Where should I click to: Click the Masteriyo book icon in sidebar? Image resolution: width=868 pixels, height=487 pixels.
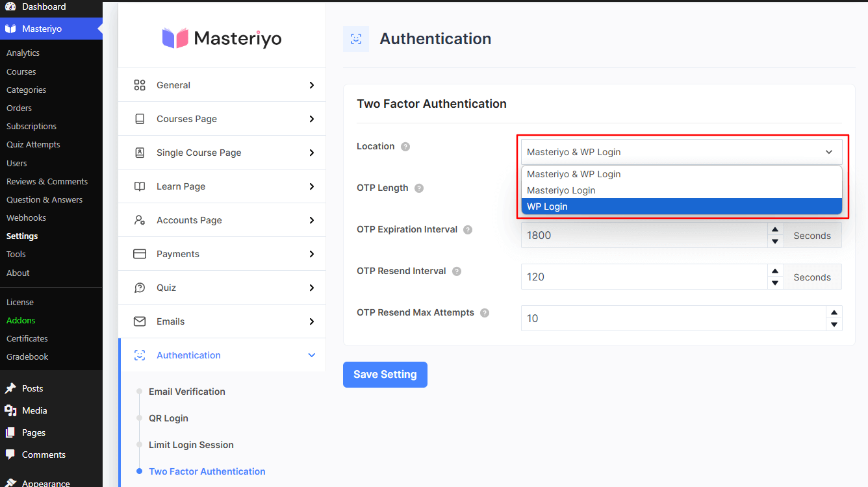point(10,29)
